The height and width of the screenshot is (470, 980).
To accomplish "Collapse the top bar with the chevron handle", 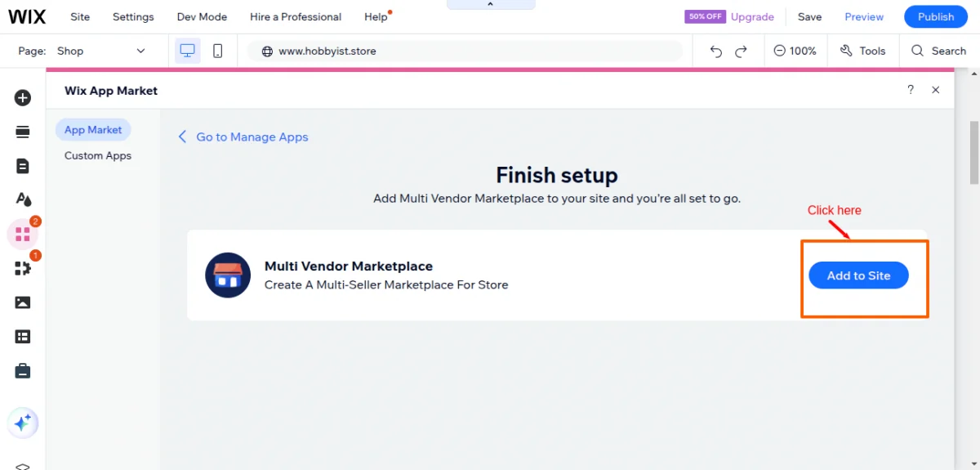I will pyautogui.click(x=491, y=4).
